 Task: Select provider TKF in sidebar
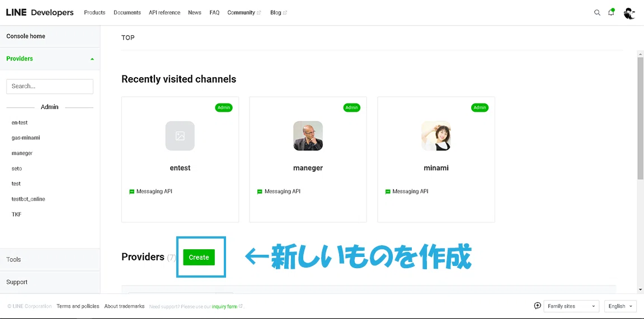(x=16, y=215)
